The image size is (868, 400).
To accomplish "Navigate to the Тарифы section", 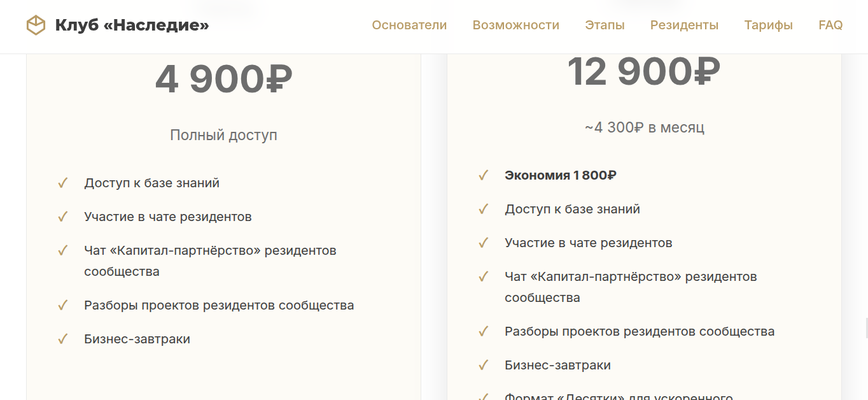I will click(x=768, y=25).
